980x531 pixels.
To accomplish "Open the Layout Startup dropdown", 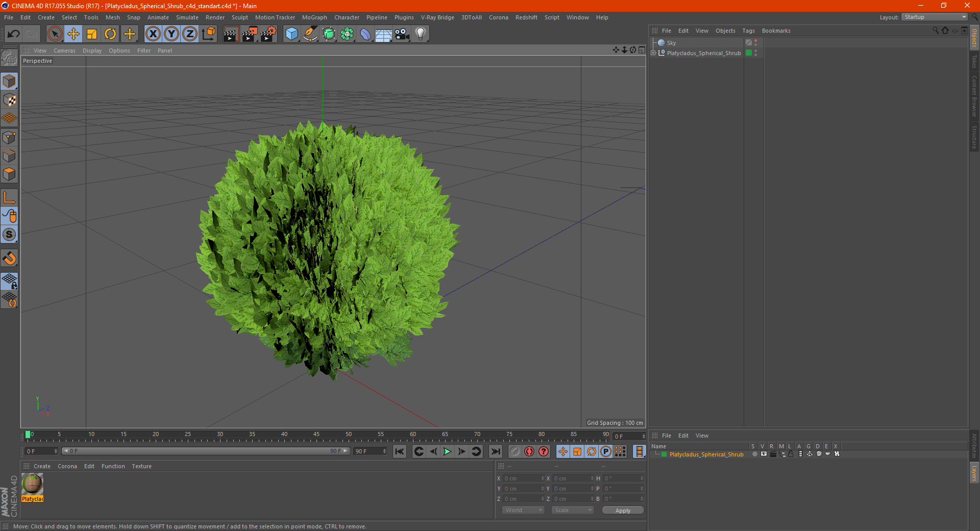I will (x=935, y=17).
